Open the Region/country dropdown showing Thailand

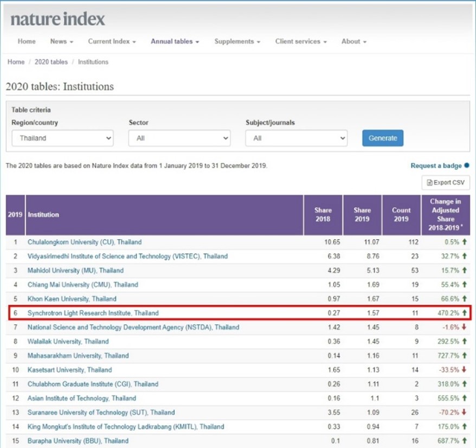click(62, 138)
